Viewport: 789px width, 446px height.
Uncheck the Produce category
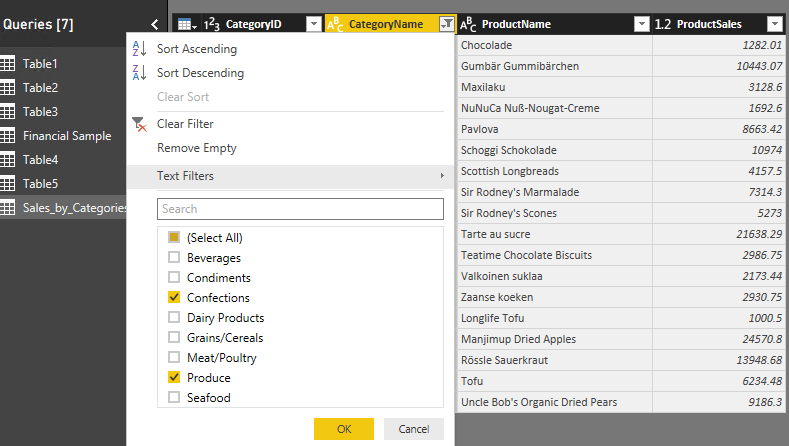[174, 377]
